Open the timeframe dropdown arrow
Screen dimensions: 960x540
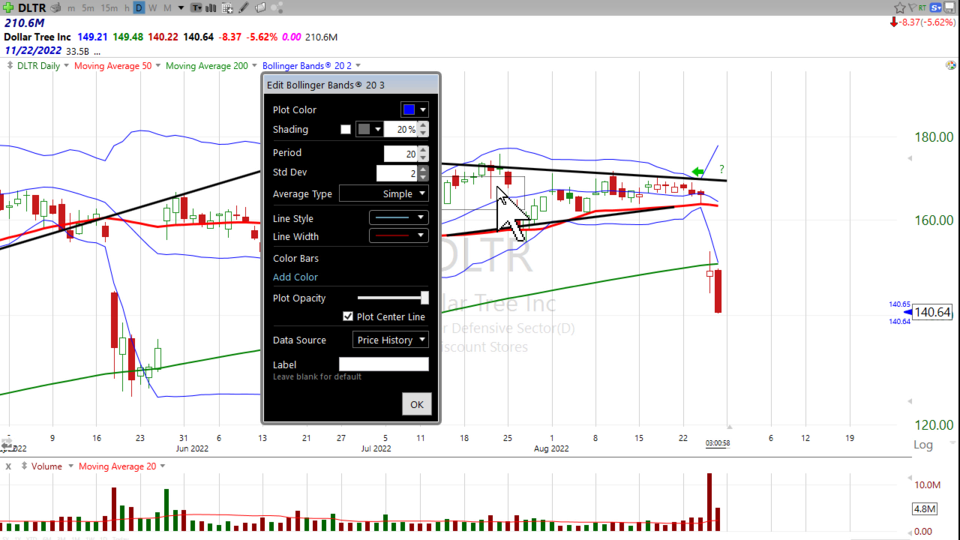point(181,8)
